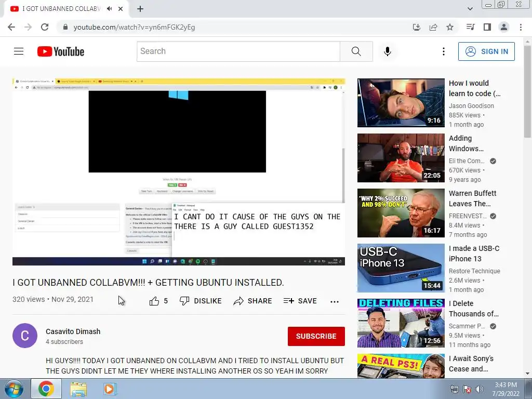This screenshot has height=399, width=532.
Task: Open media player from taskbar
Action: pyautogui.click(x=110, y=389)
